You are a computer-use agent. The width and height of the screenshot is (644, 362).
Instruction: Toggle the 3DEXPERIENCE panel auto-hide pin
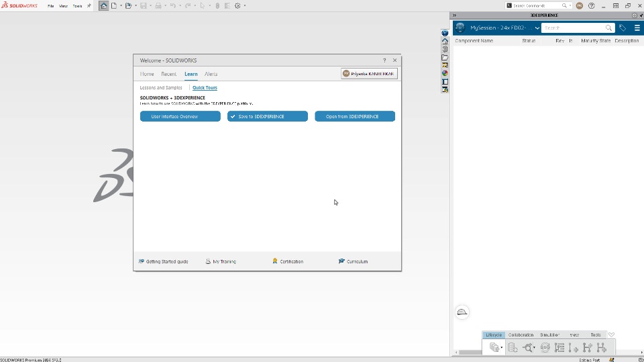pos(641,15)
